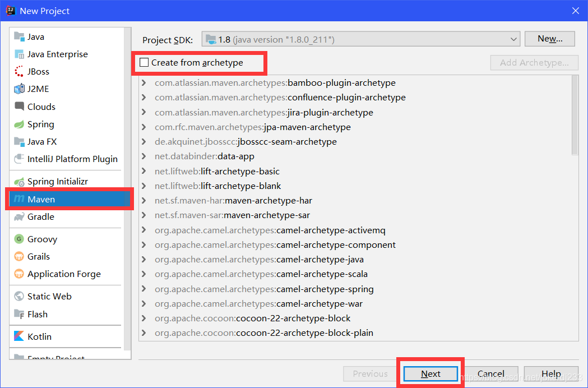588x388 pixels.
Task: Close the New Project dialog
Action: tap(576, 11)
